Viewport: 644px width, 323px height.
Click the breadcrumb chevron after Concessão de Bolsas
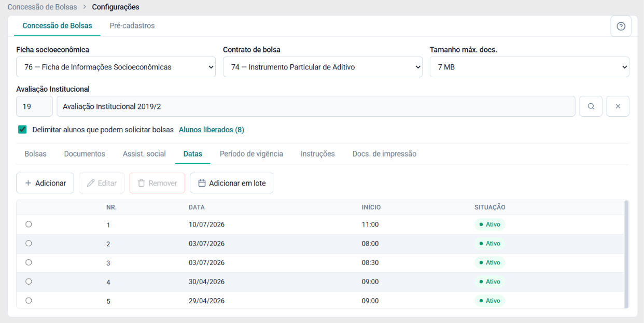coord(85,7)
